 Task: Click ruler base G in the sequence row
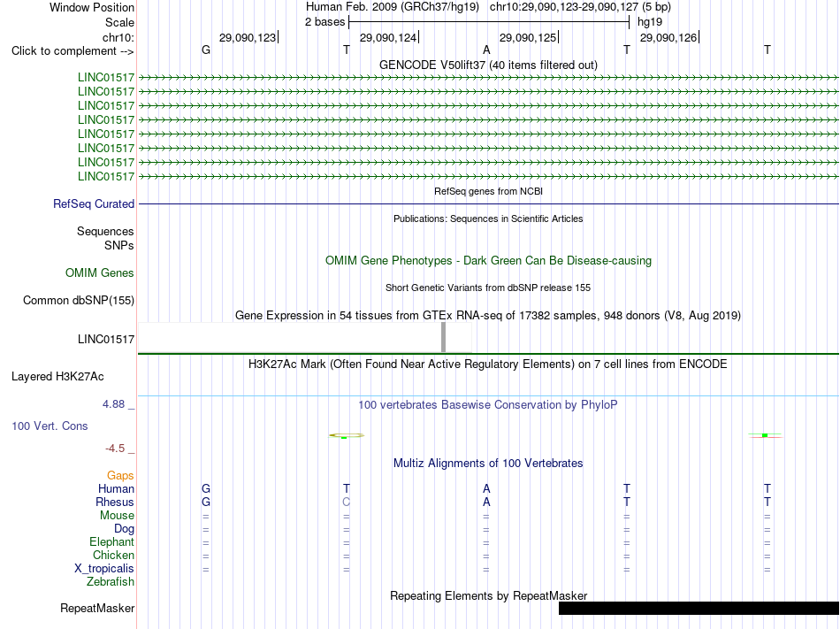click(x=206, y=50)
